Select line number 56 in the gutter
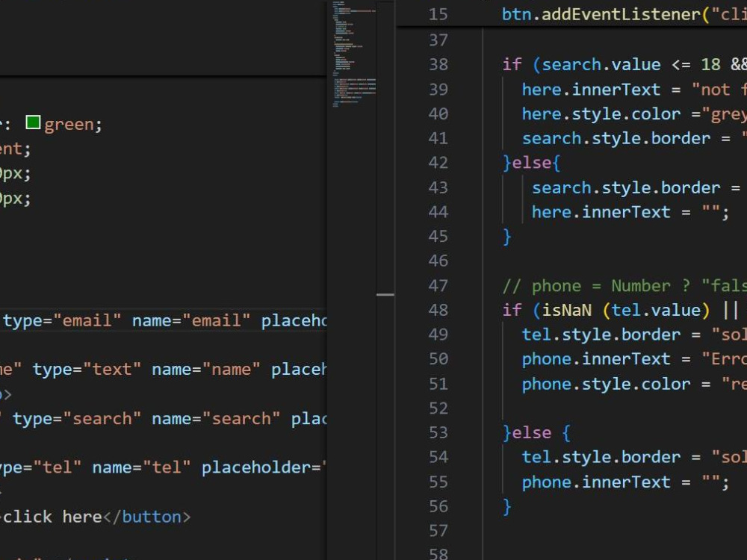747x560 pixels. click(x=438, y=506)
